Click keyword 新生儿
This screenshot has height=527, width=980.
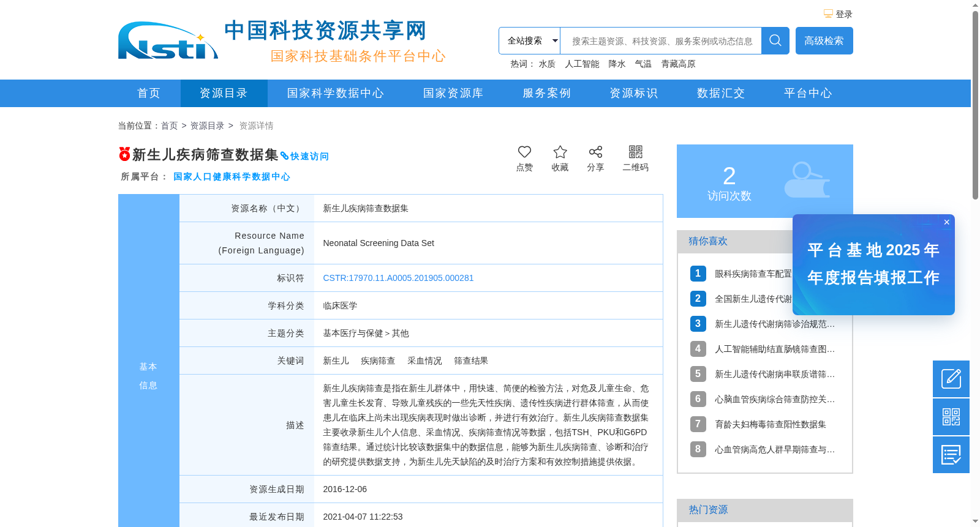click(x=336, y=361)
